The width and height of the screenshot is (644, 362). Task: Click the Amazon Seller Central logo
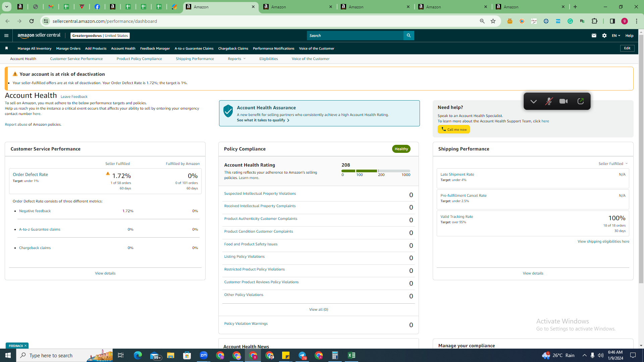pos(39,36)
